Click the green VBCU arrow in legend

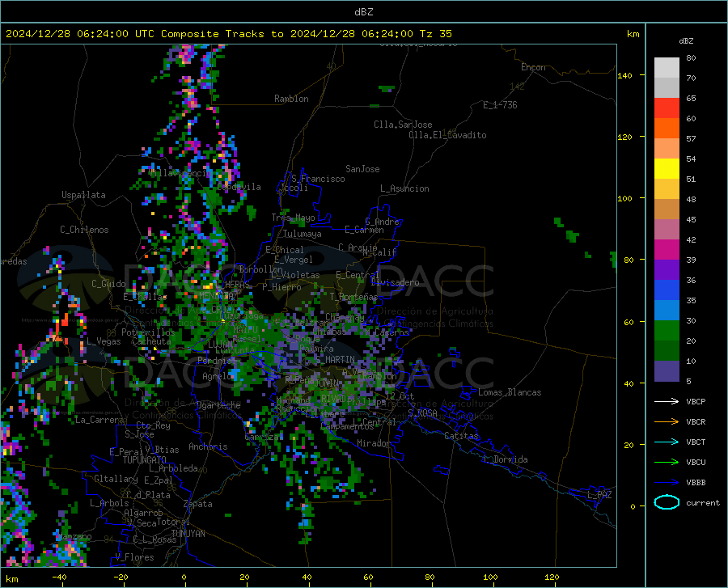(667, 463)
